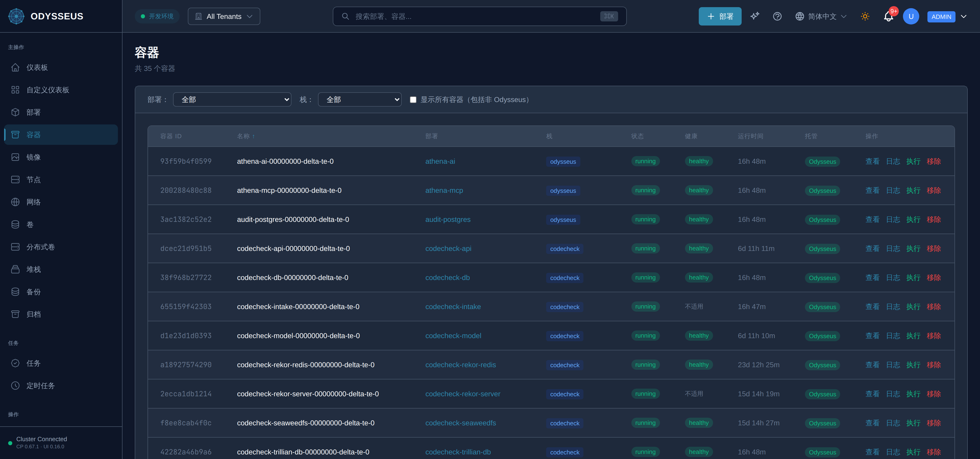The height and width of the screenshot is (459, 980).
Task: Enable 显示所有容器 checkbox
Action: point(413,99)
